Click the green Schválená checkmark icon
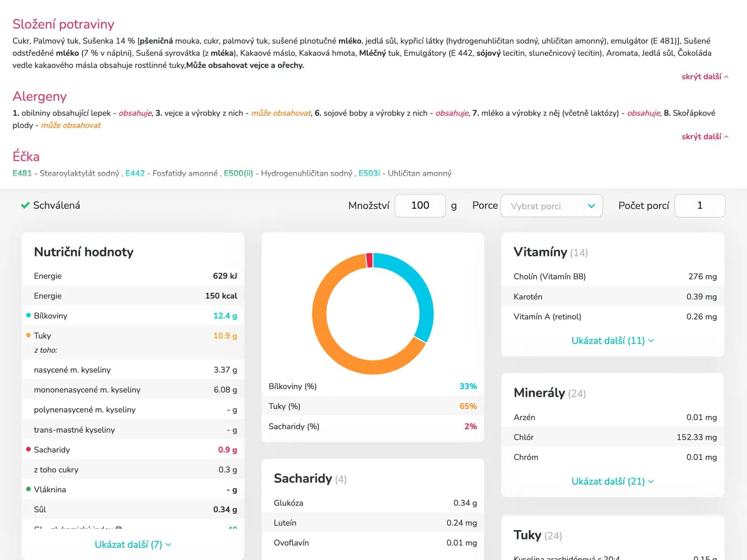Screen dimensions: 747x560 pyautogui.click(x=25, y=205)
